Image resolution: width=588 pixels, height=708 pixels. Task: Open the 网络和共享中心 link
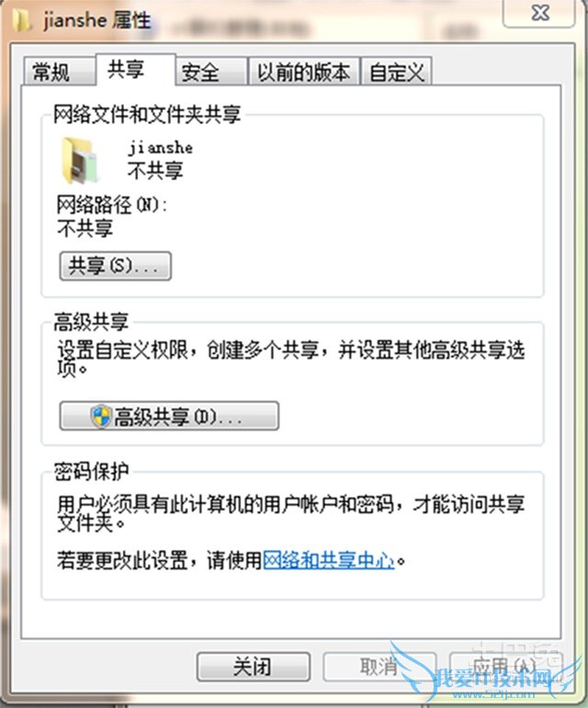[328, 560]
